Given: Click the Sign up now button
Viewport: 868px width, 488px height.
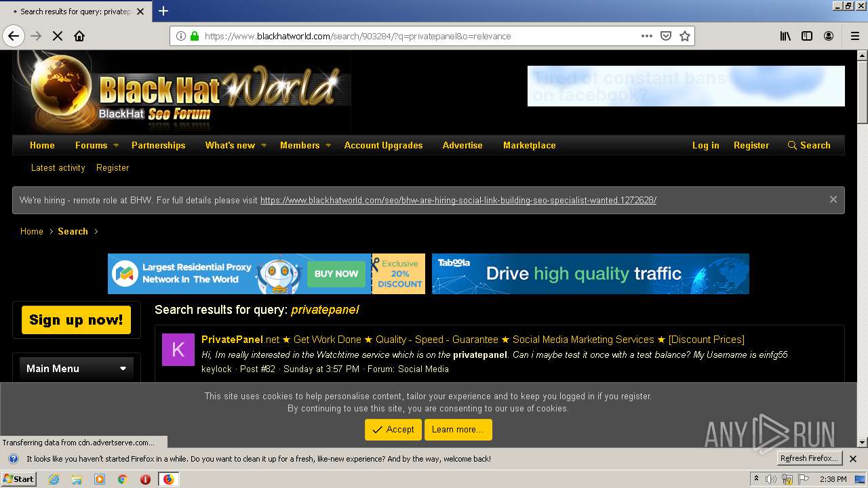Looking at the screenshot, I should click(x=76, y=320).
